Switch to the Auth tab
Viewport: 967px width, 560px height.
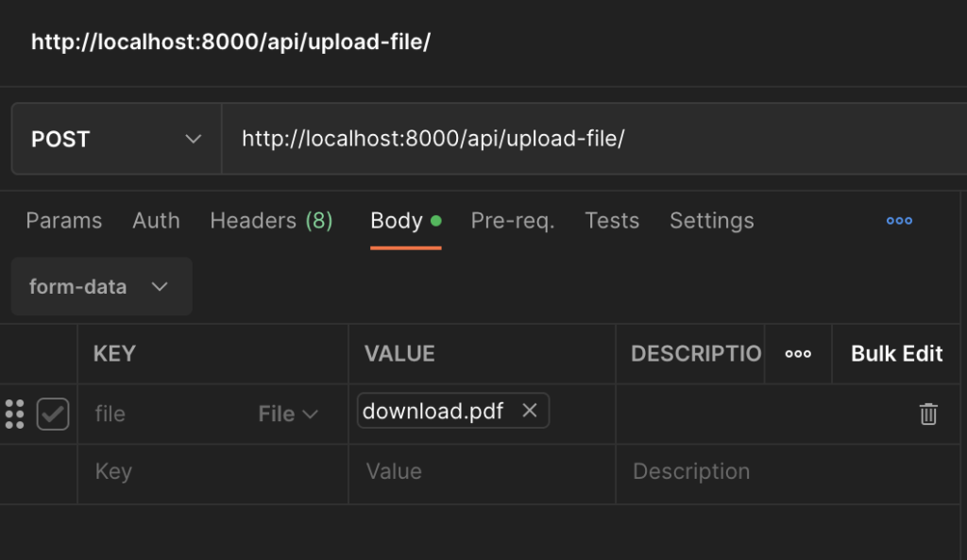[156, 221]
